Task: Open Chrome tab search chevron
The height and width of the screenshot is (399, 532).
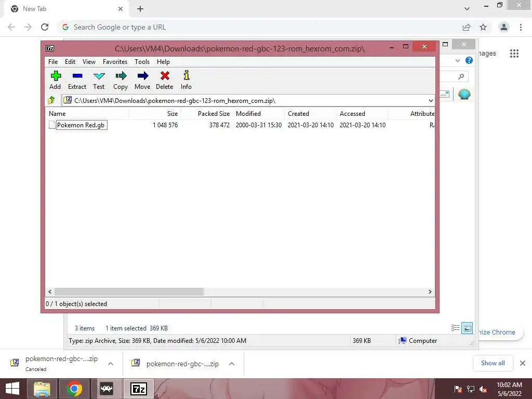Action: pos(467,9)
